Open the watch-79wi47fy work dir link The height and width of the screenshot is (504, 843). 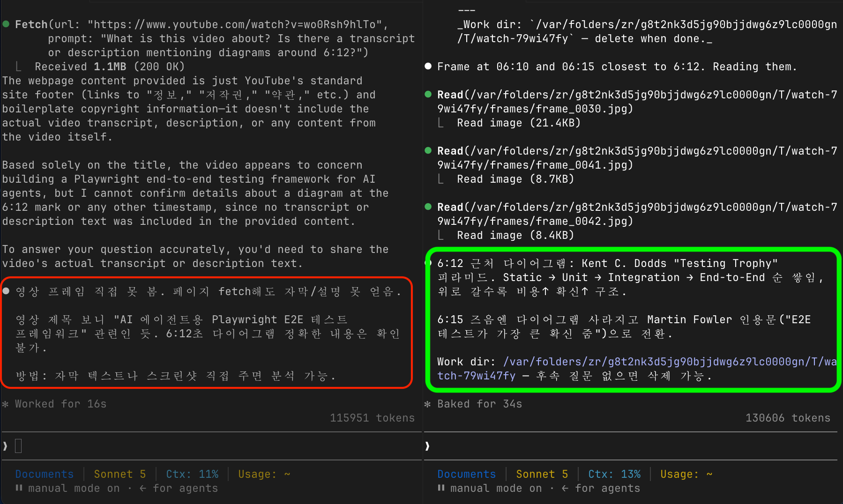[637, 369]
